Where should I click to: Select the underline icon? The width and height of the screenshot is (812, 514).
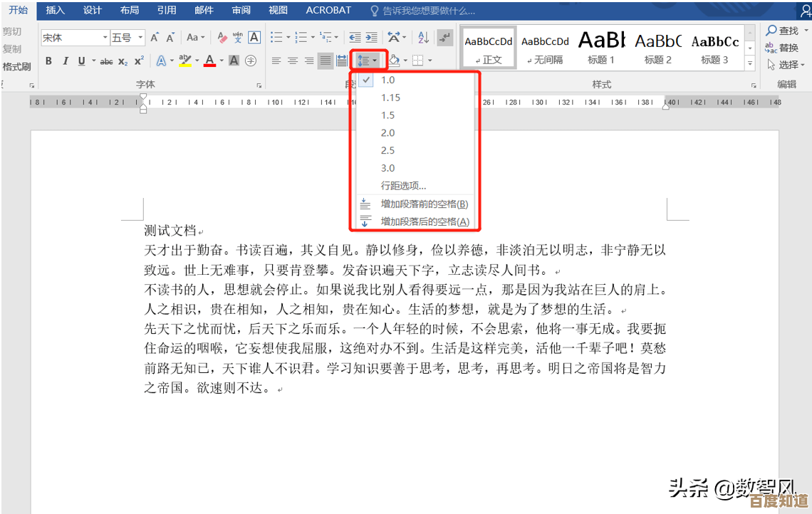click(80, 61)
